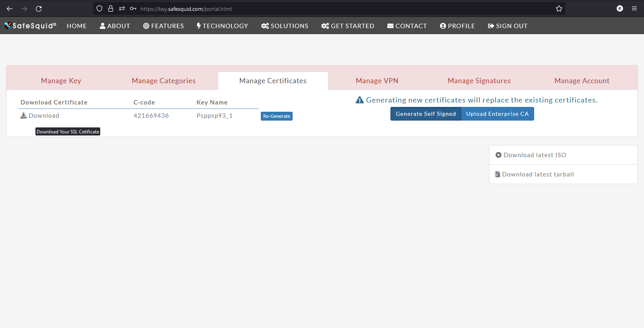Open the ABOUT navigation item
Image resolution: width=644 pixels, height=328 pixels.
click(x=115, y=26)
